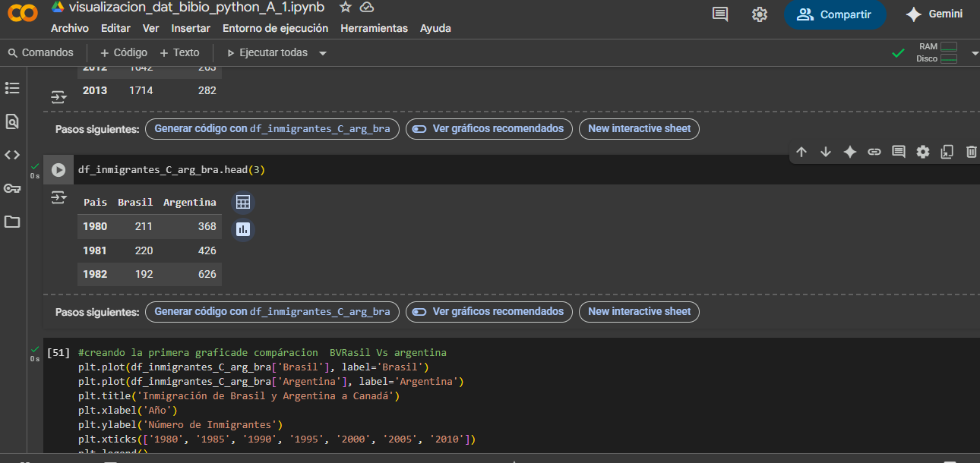This screenshot has height=463, width=980.
Task: Open cell editor settings gear icon
Action: [x=923, y=152]
